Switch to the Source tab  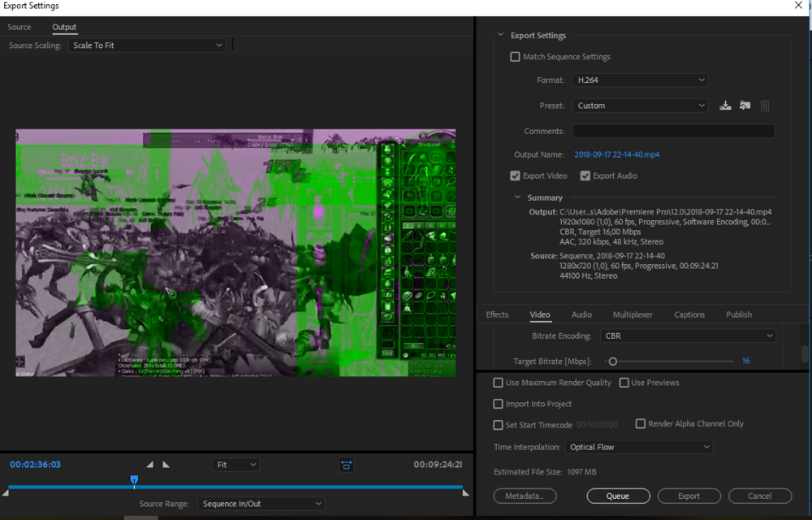19,27
